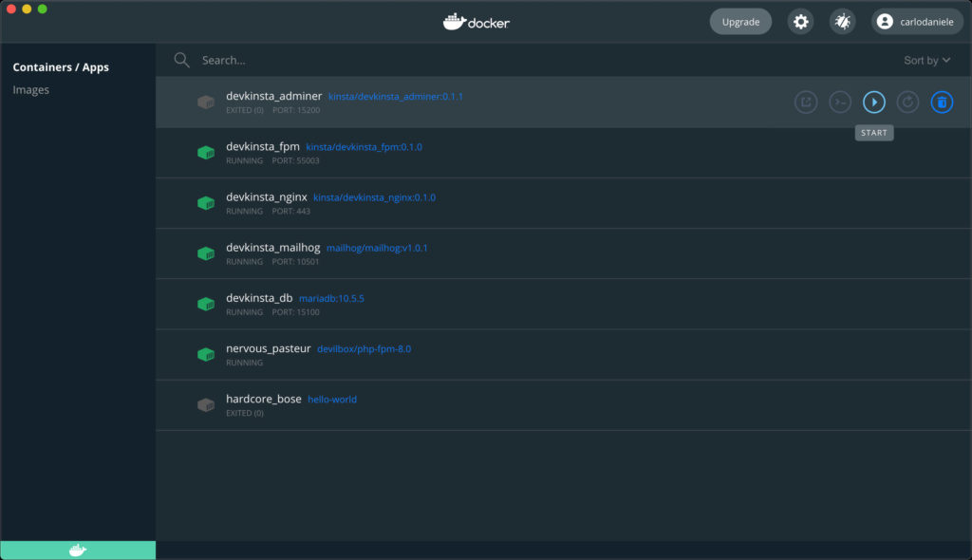Click the search magnifier icon
972x560 pixels.
pyautogui.click(x=181, y=60)
